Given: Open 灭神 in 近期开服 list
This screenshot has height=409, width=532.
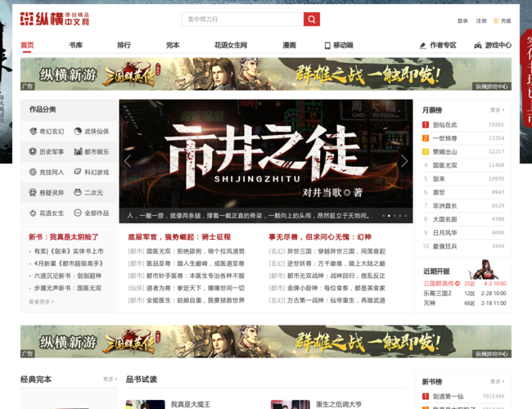Looking at the screenshot, I should [x=429, y=303].
